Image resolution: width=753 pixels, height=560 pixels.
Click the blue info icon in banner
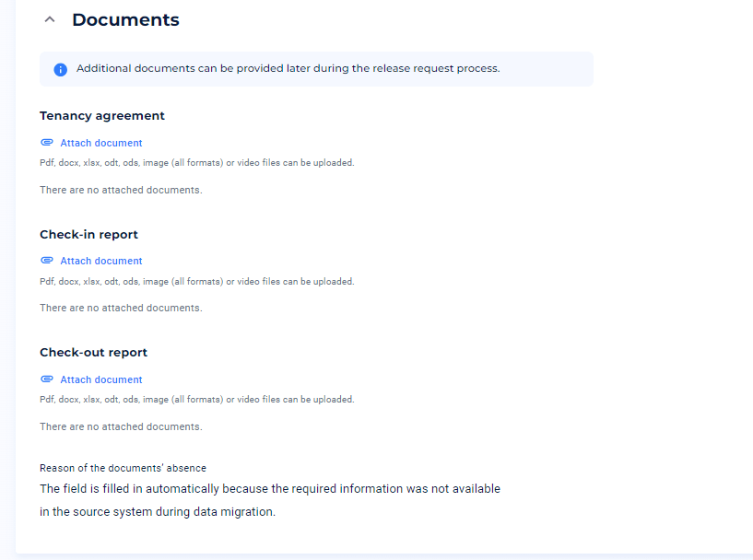(61, 70)
